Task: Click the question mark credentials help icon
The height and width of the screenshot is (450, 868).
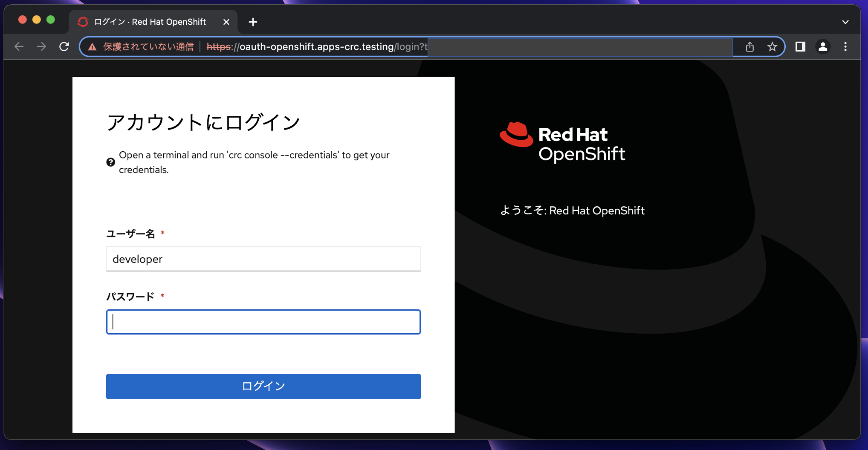Action: tap(111, 162)
